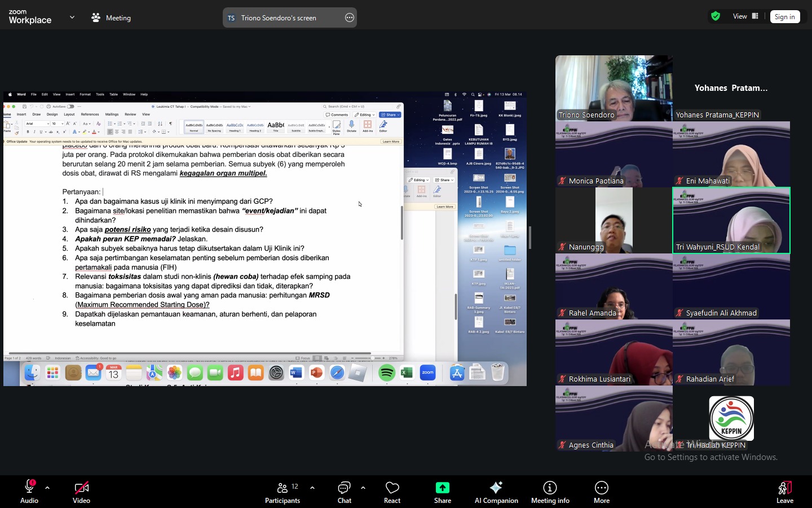Start sharing with green Share icon

(x=442, y=492)
